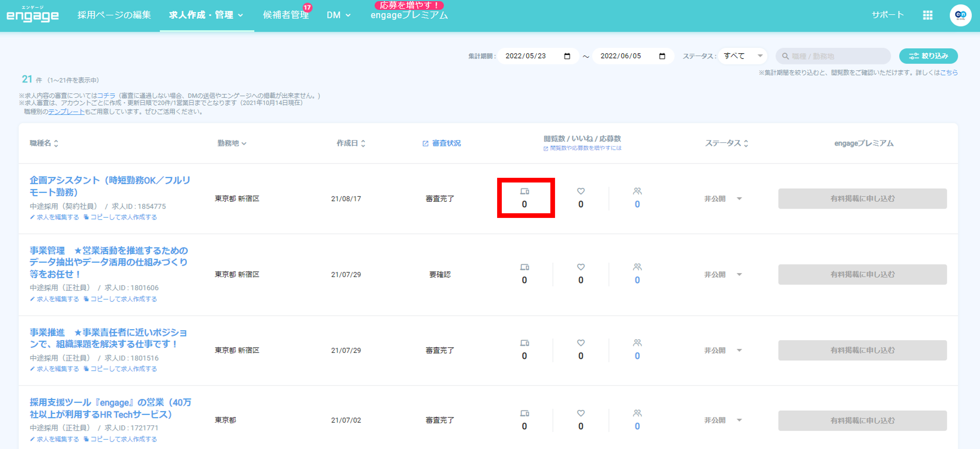
Task: Click the heart icon for 採用支援ツール row
Action: (x=581, y=413)
